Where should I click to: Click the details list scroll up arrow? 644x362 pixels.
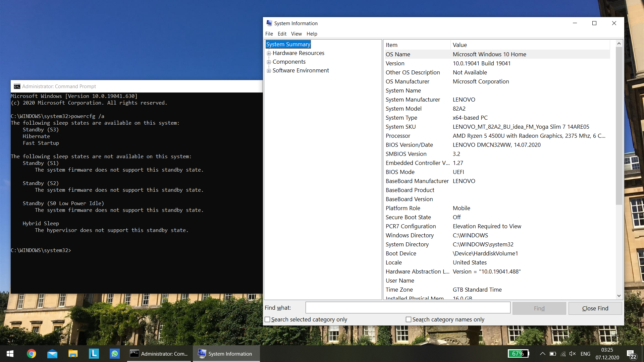point(619,44)
